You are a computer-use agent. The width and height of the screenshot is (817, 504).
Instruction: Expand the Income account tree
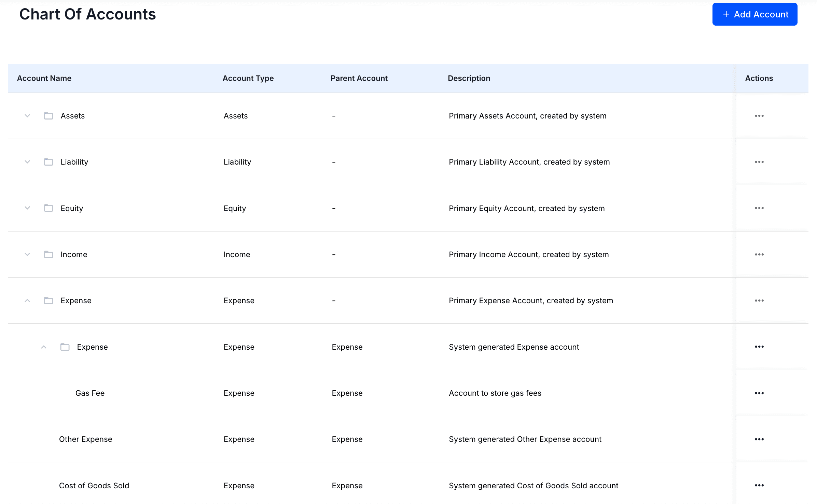pos(27,254)
